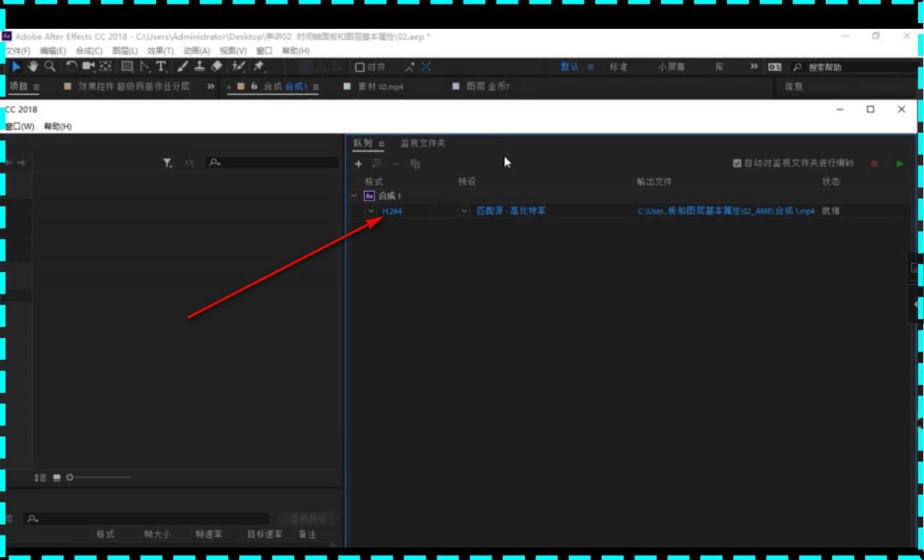Switch to the 监视文件夹 tab

(423, 144)
